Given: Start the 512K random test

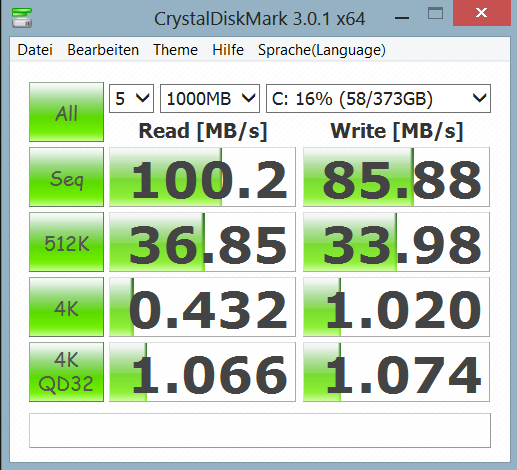Looking at the screenshot, I should [66, 242].
